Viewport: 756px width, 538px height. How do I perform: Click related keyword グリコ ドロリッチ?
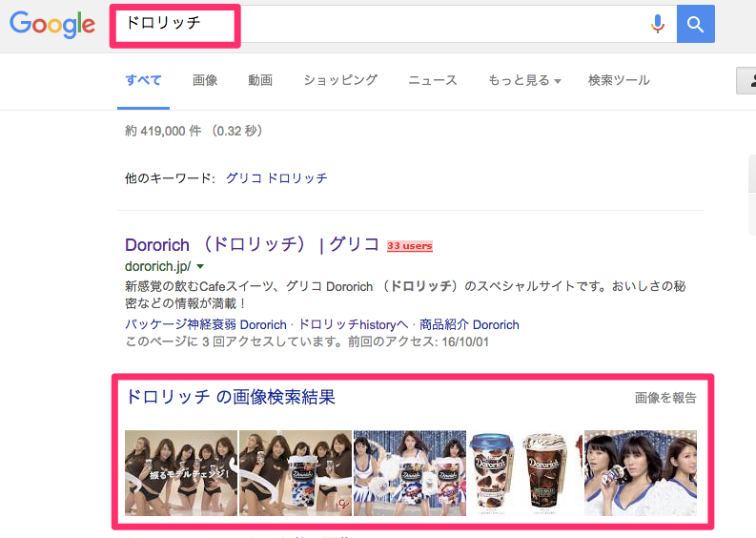(276, 178)
